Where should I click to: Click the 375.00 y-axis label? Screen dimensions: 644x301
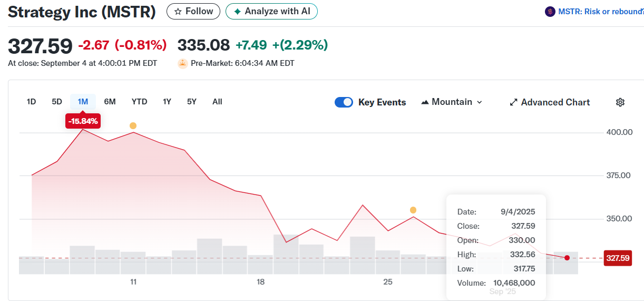[x=619, y=176]
